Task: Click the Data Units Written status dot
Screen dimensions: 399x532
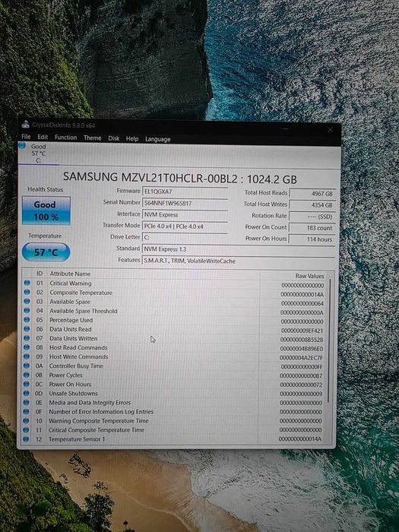Action: click(27, 338)
